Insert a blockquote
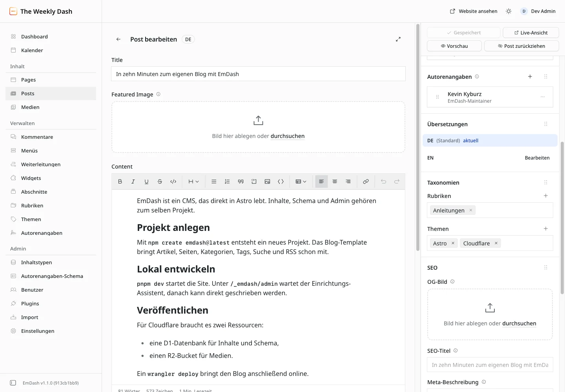Viewport: 565px width, 392px height. (x=241, y=181)
